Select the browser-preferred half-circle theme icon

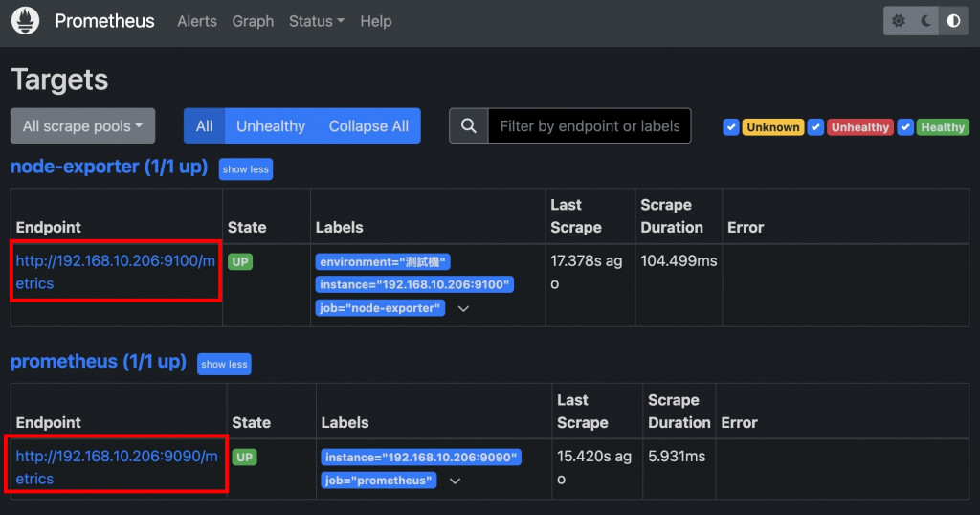pos(953,21)
